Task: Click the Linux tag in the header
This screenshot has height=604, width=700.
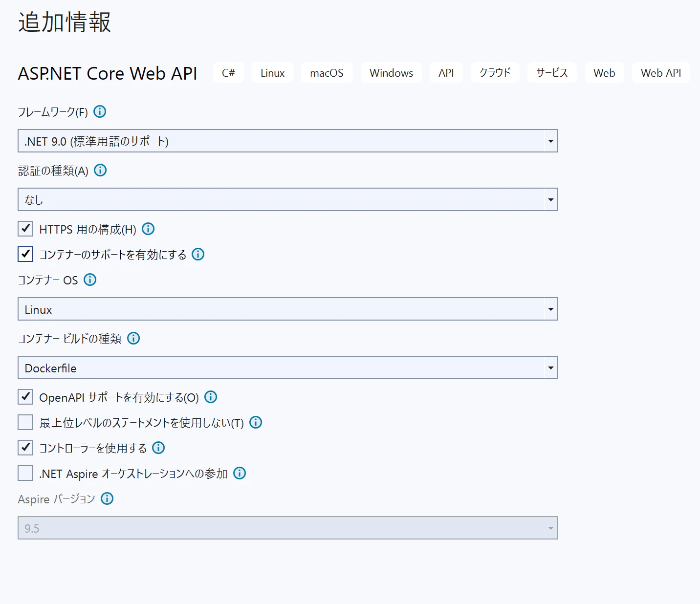Action: coord(272,73)
